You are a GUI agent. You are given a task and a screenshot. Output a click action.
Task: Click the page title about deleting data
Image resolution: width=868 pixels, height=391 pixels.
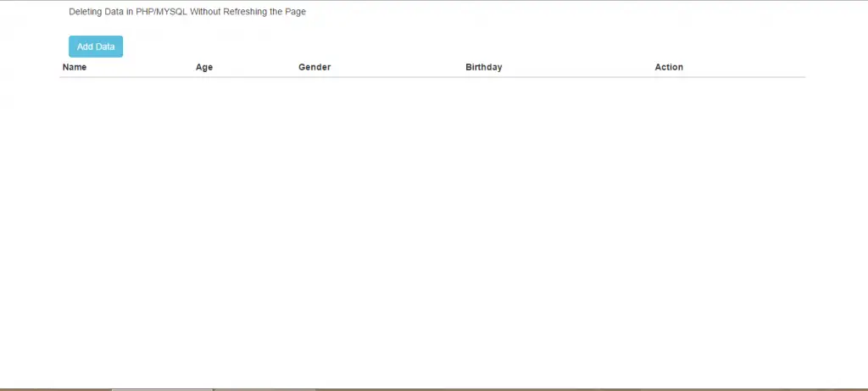coord(187,12)
